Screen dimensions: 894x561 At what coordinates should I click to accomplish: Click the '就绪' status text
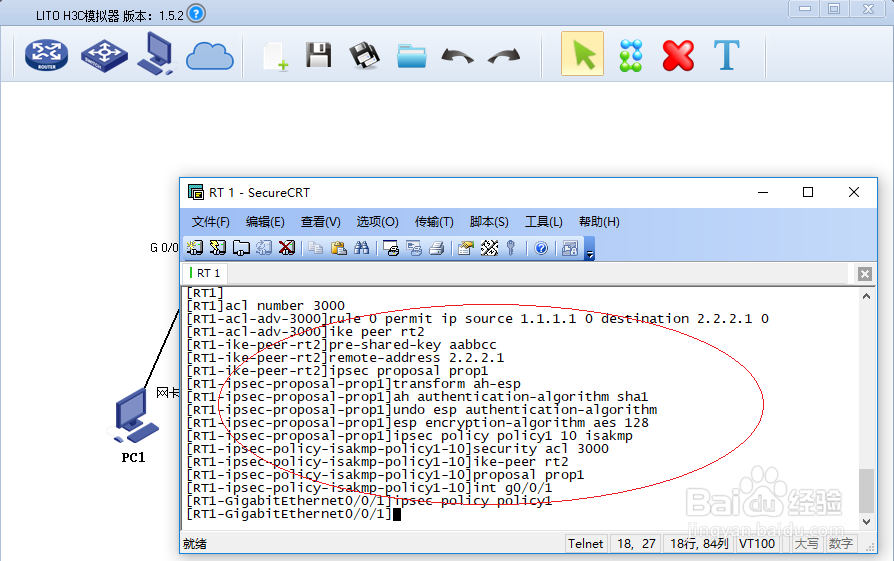(195, 544)
